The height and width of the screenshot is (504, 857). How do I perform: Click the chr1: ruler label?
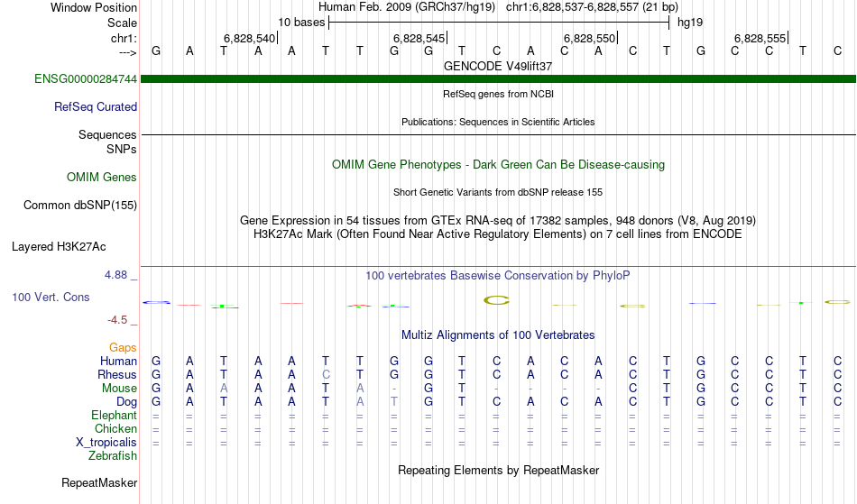124,38
